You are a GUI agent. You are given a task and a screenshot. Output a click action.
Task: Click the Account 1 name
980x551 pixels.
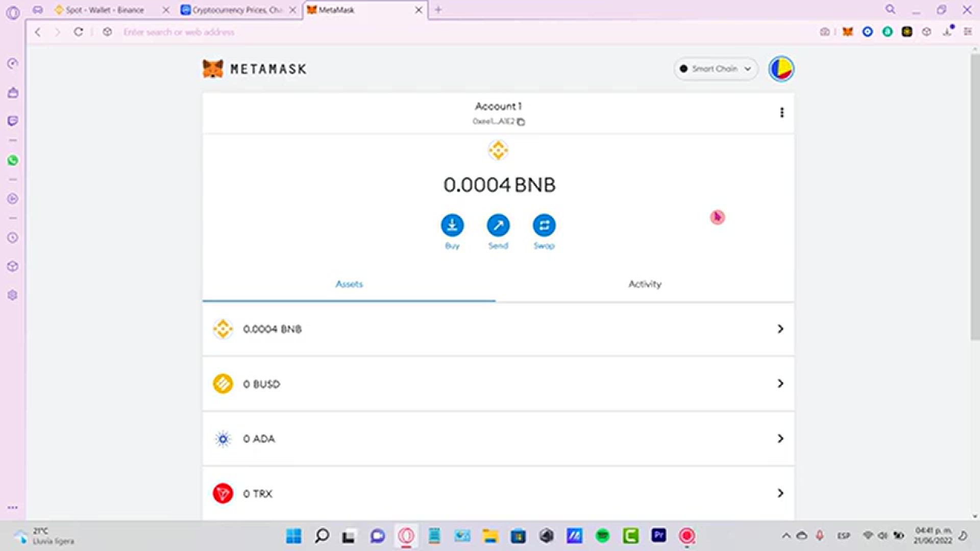click(498, 106)
